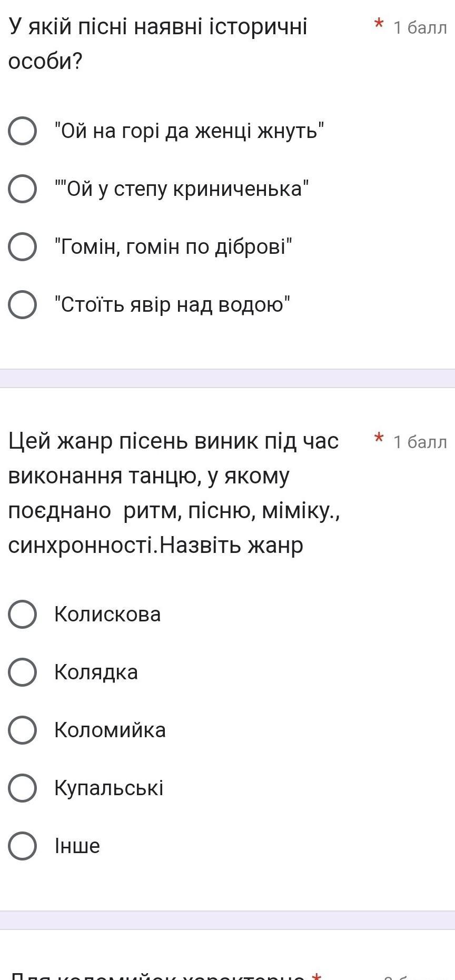
Task: Pick the Коломийка radio button
Action: tap(23, 730)
